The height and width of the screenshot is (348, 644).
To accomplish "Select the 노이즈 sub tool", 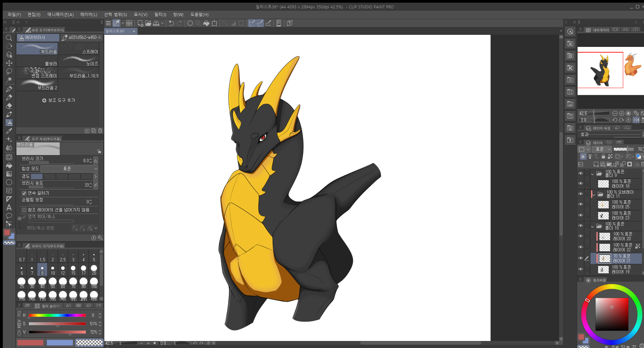I will click(79, 61).
